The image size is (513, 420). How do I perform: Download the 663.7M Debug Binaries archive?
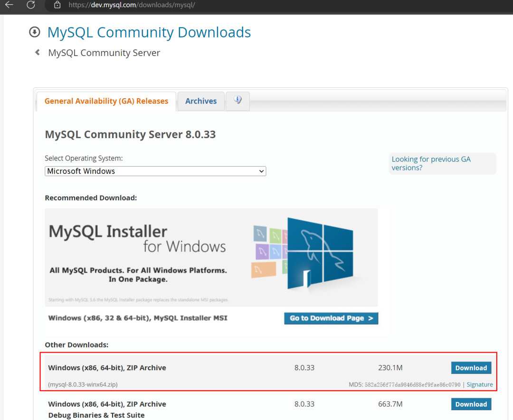point(471,404)
